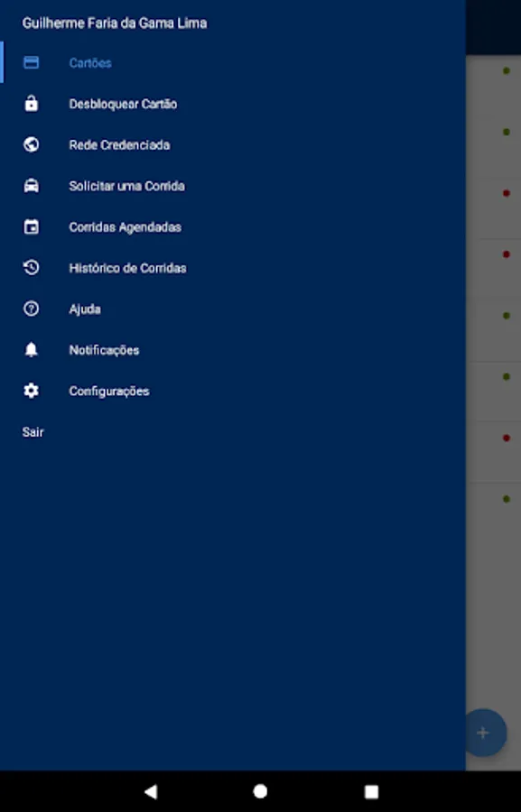Click the taxi car icon

(x=31, y=185)
